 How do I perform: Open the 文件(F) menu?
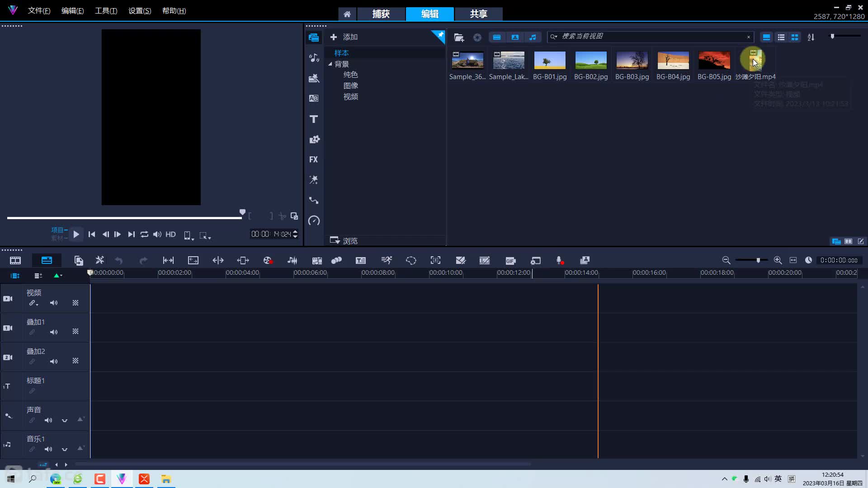tap(39, 11)
